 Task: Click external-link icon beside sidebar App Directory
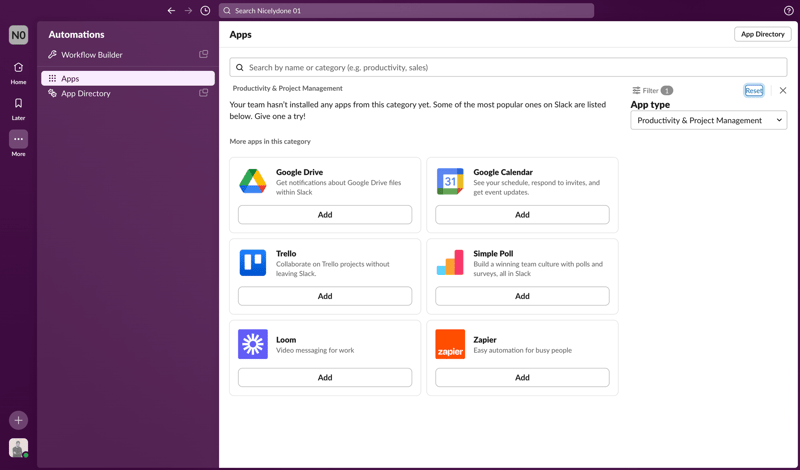click(x=204, y=93)
